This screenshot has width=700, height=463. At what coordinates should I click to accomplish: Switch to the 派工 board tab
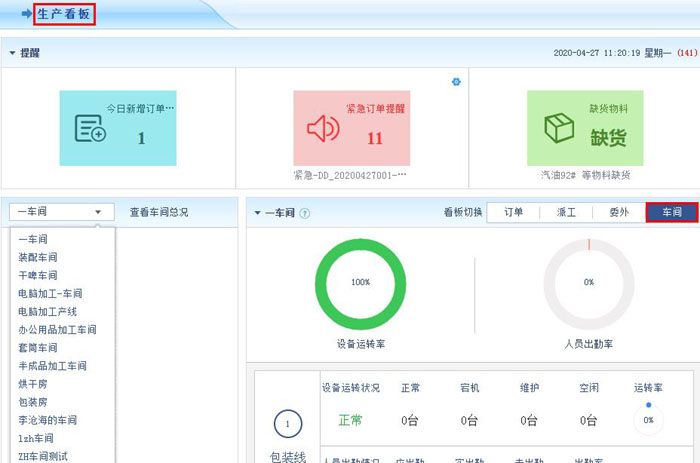point(566,212)
